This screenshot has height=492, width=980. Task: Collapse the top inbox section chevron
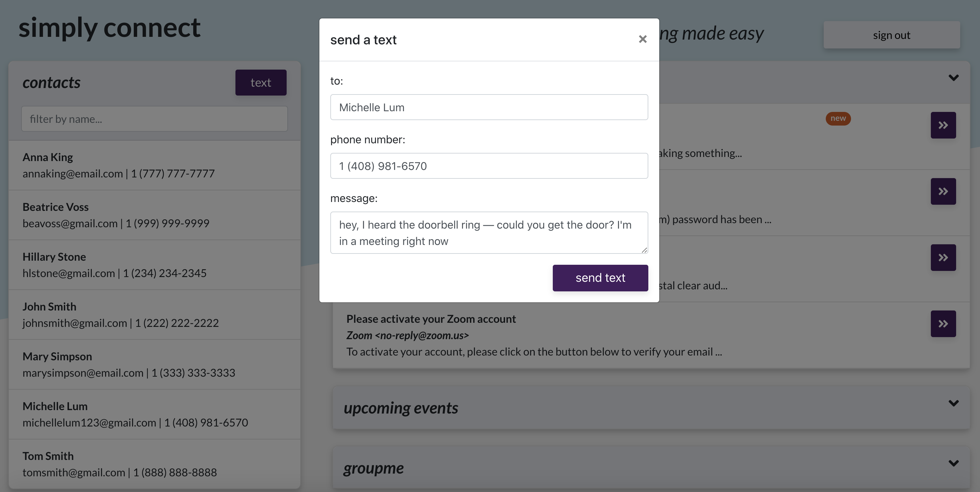pyautogui.click(x=953, y=78)
